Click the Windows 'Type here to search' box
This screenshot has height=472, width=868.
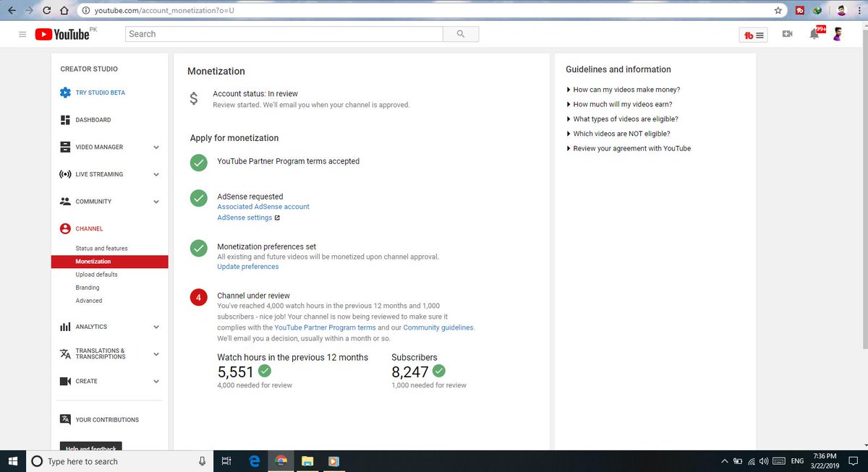[x=119, y=461]
